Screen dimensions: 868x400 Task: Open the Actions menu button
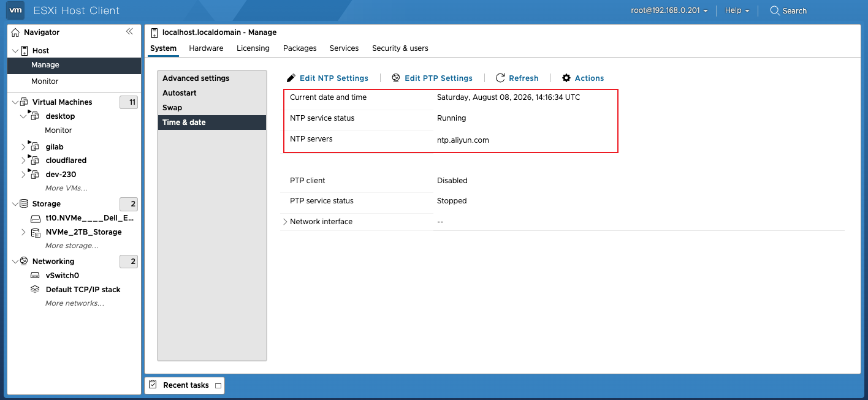pyautogui.click(x=583, y=78)
